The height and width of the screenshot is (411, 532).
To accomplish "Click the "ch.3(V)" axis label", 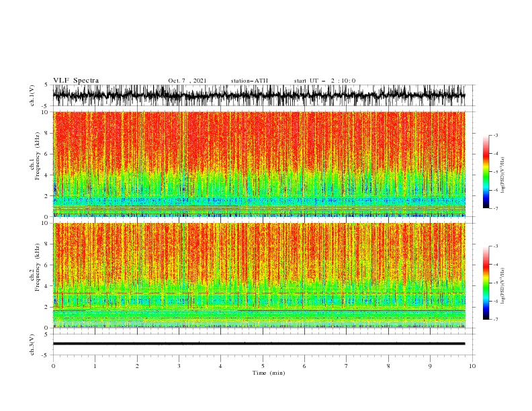I will coord(32,345).
